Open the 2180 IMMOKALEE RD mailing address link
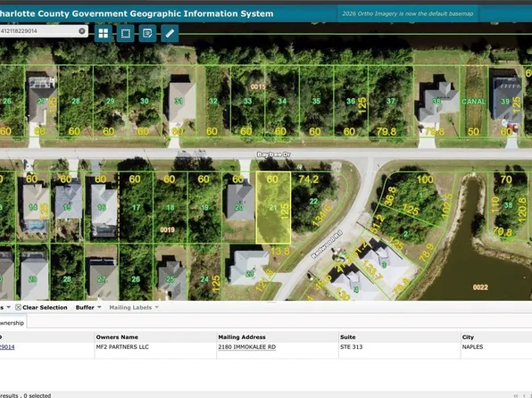The width and height of the screenshot is (532, 398). click(x=246, y=347)
